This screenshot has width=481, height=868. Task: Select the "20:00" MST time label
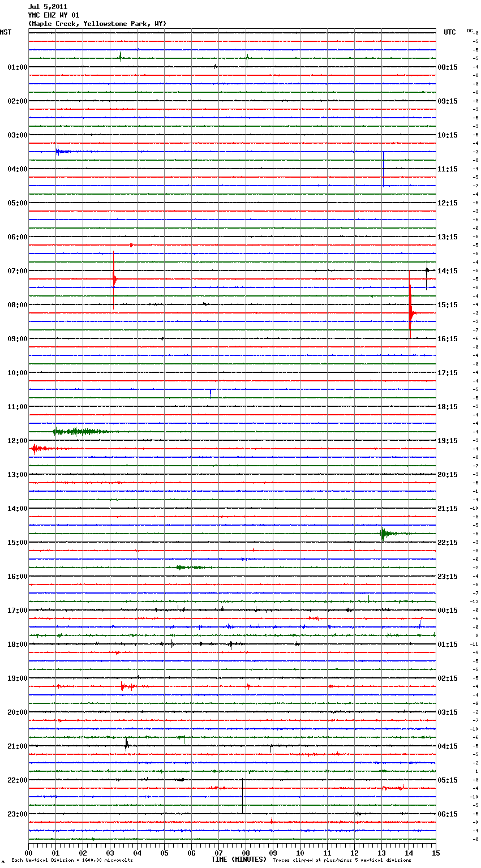pyautogui.click(x=18, y=712)
